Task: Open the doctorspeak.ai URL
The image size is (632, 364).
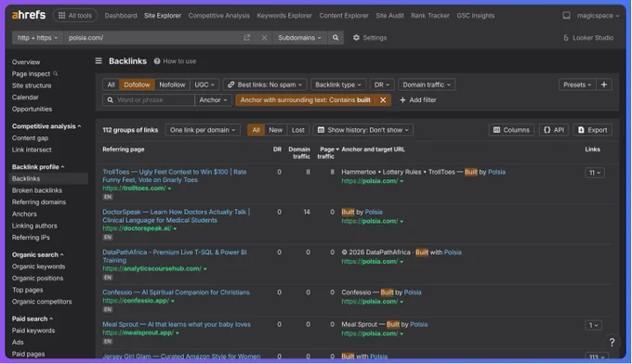Action: point(137,227)
